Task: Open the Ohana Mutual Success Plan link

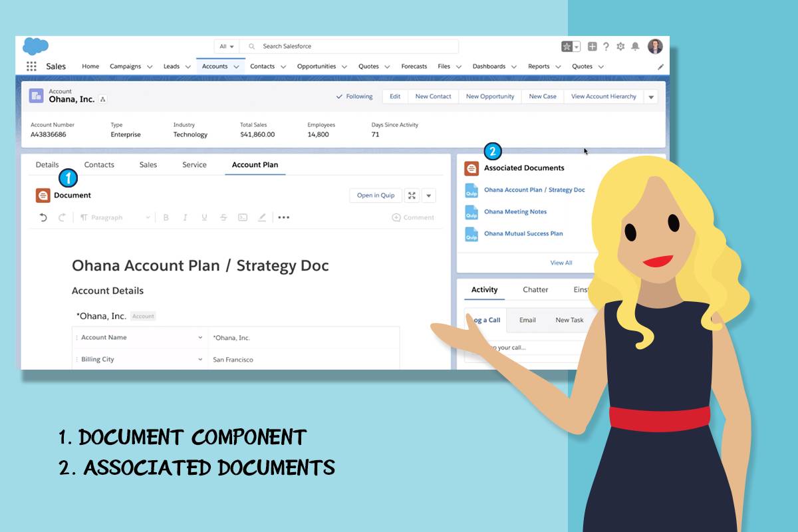Action: [x=523, y=234]
